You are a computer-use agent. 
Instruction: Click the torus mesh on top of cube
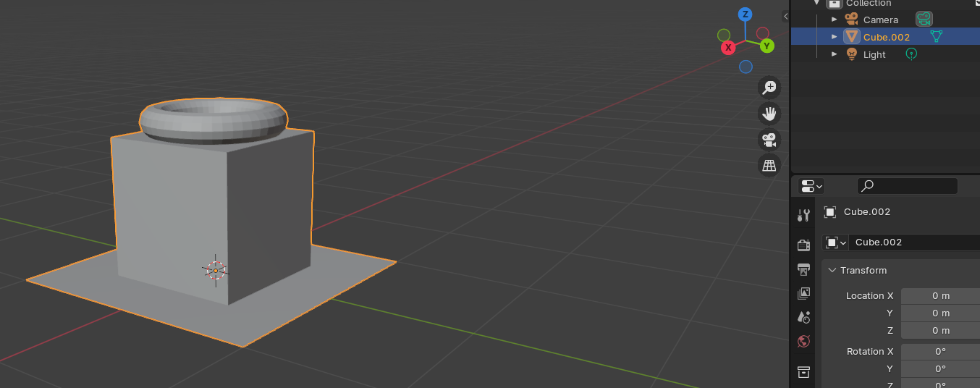pos(214,120)
